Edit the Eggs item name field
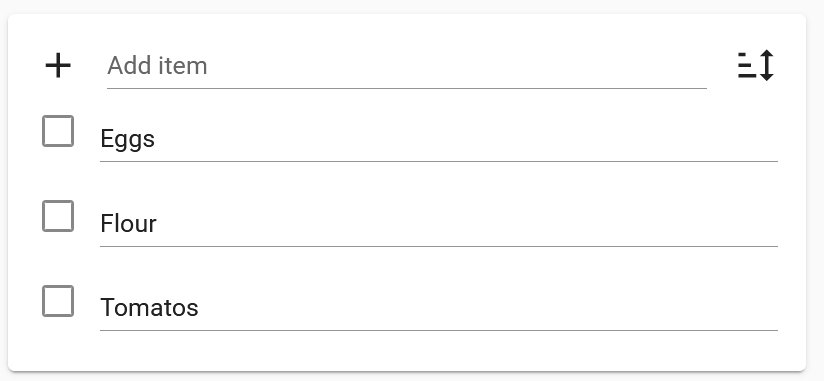 [x=439, y=139]
